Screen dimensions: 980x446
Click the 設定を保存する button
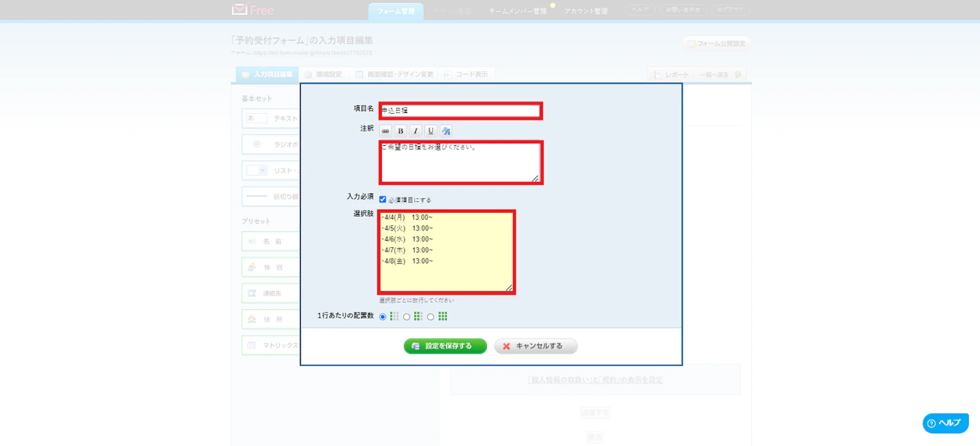click(x=445, y=346)
